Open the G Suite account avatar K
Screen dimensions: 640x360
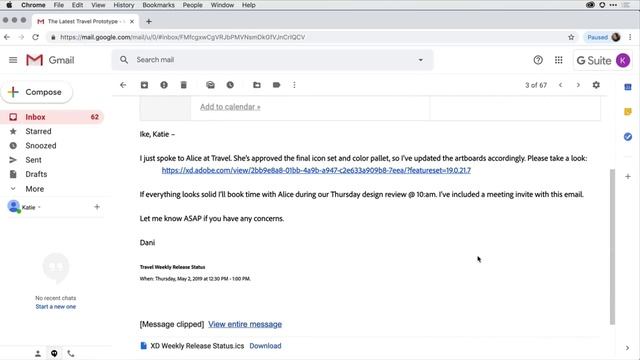point(623,60)
